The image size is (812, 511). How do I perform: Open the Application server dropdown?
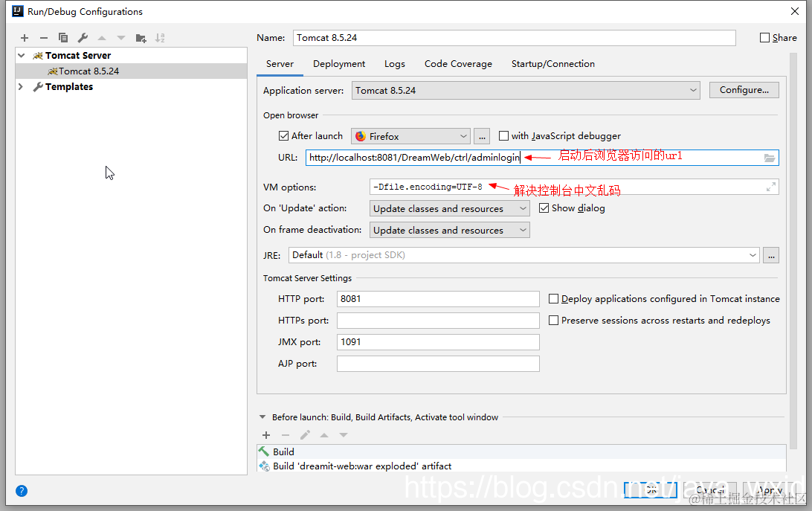point(526,90)
